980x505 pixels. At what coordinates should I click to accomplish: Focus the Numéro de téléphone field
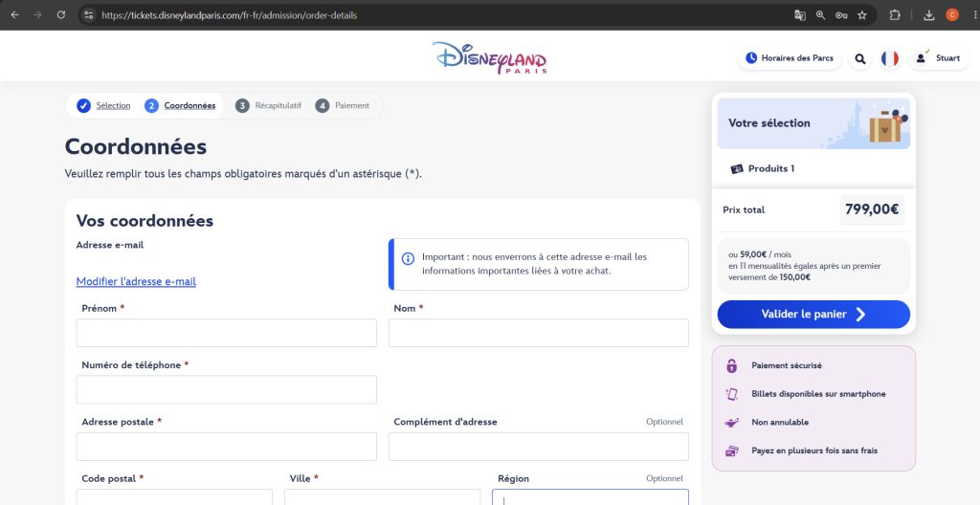[226, 389]
